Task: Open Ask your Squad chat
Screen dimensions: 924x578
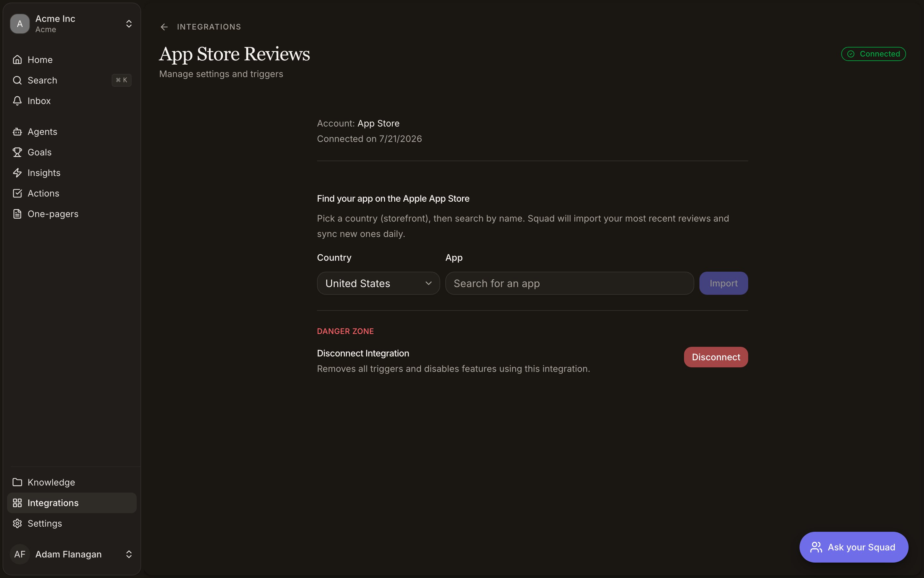Action: tap(854, 547)
